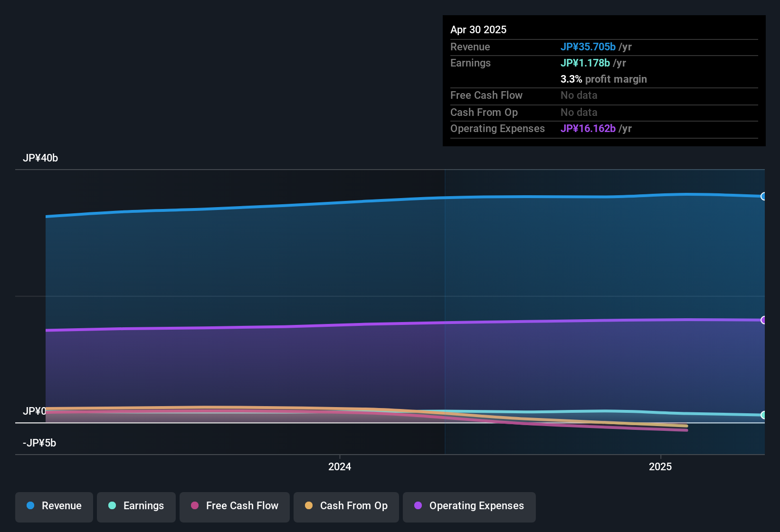Click the blue Revenue endpoint marker
Screen dimensions: 780x532
click(764, 196)
